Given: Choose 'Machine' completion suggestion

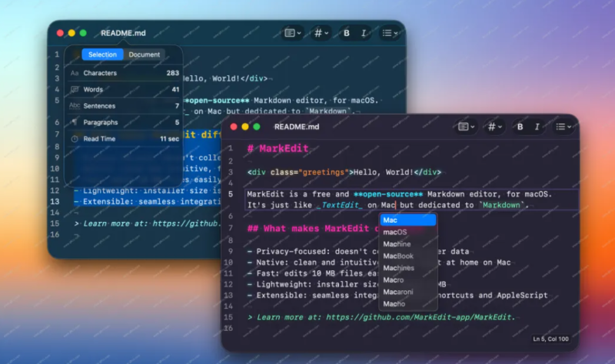Looking at the screenshot, I should click(x=408, y=244).
